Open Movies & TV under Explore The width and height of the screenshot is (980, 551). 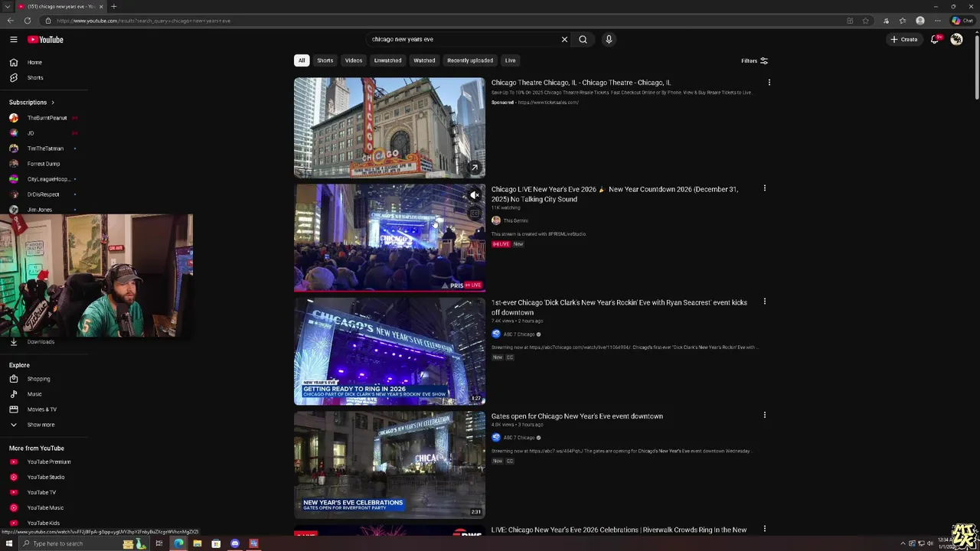point(44,409)
